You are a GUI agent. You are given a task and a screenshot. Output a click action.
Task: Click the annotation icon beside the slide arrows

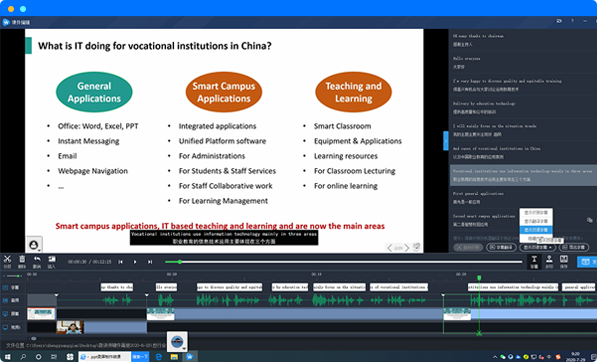416,247
